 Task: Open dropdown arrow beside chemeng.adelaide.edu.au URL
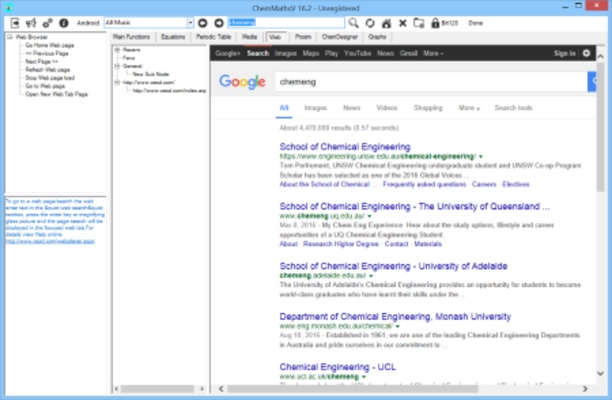[371, 276]
